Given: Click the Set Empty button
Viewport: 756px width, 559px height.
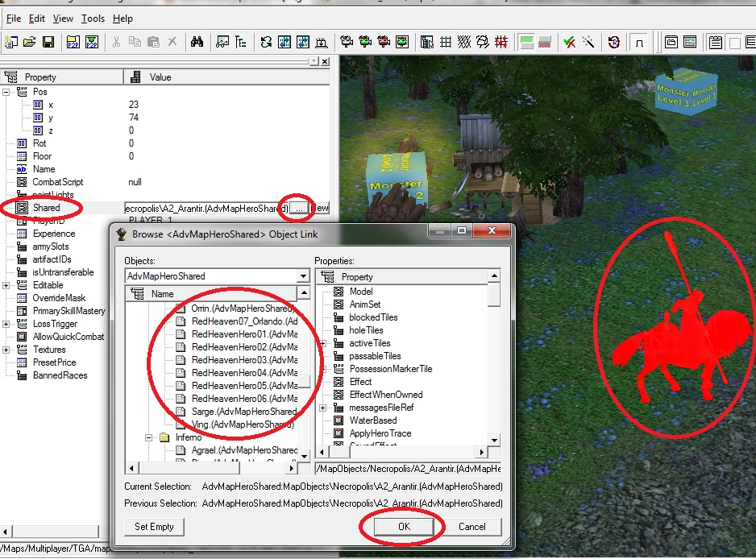Looking at the screenshot, I should tap(154, 527).
